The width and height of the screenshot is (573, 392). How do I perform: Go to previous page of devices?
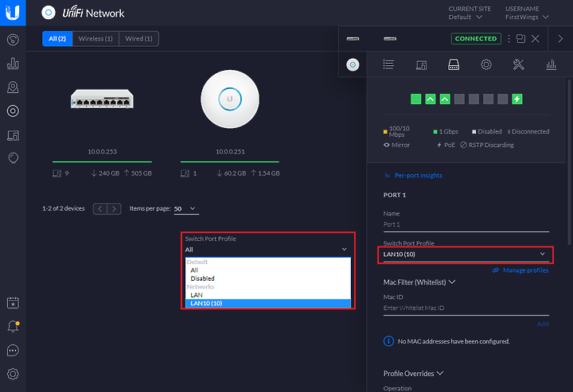(x=100, y=209)
